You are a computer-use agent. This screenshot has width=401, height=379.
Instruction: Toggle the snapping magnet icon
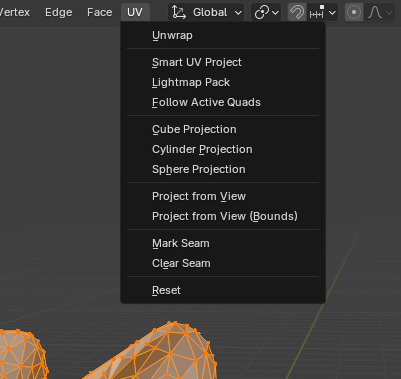[x=297, y=13]
